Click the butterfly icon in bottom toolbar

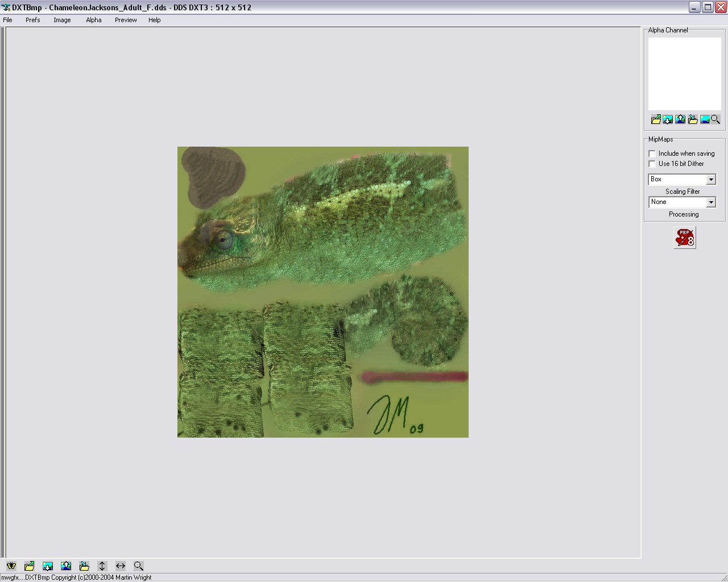[x=11, y=566]
